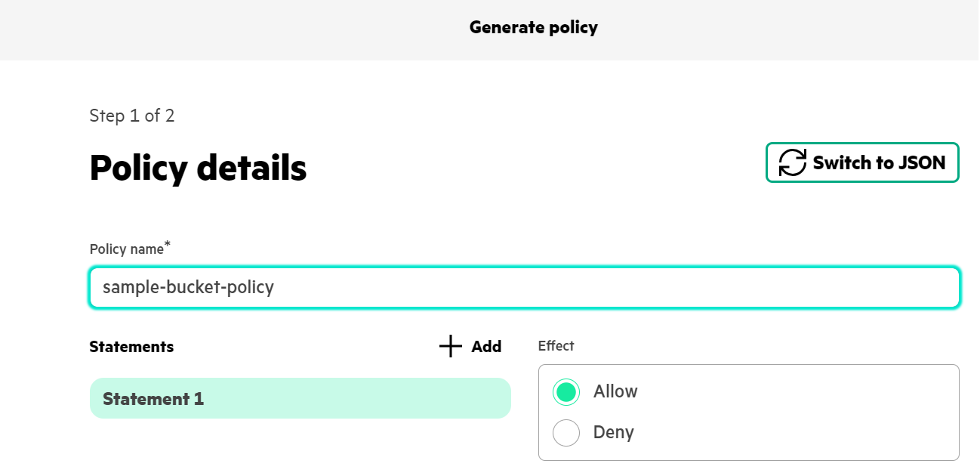Click the Step 1 of 2 indicator
980x476 pixels.
tap(132, 116)
